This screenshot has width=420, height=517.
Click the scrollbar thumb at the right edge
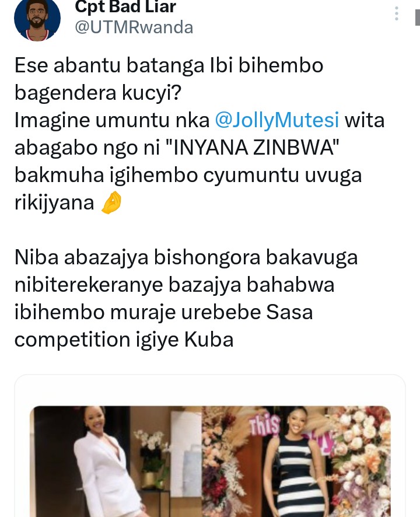[x=417, y=18]
